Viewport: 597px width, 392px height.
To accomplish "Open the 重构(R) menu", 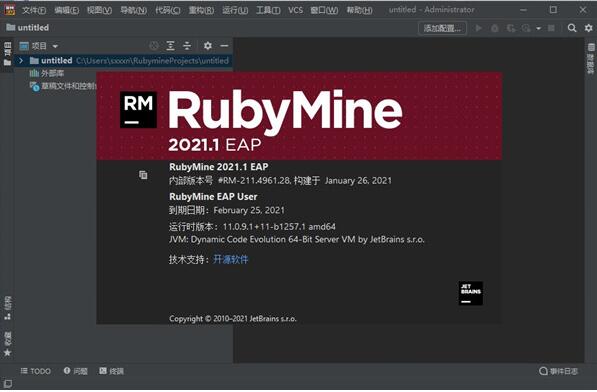I will 201,10.
